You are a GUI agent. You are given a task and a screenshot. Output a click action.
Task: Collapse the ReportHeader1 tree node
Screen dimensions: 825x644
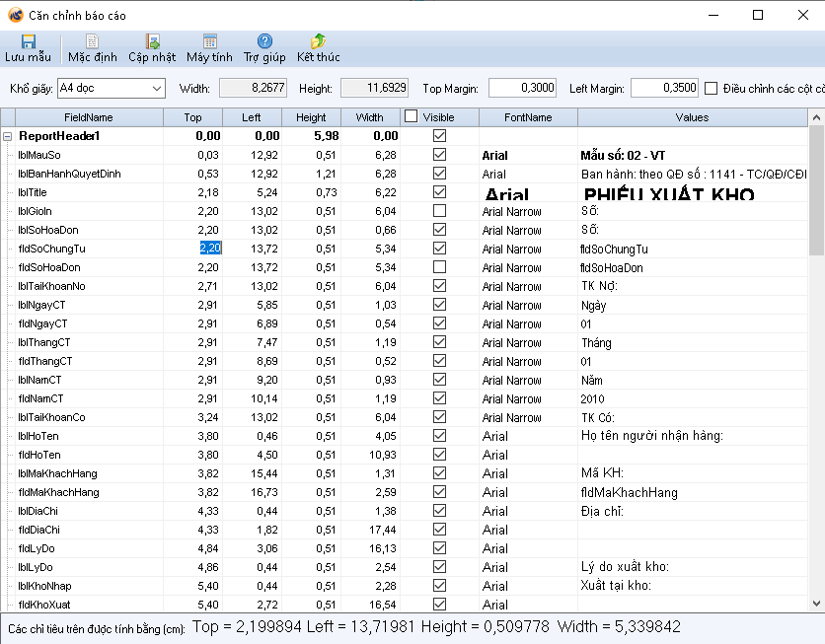tap(7, 136)
